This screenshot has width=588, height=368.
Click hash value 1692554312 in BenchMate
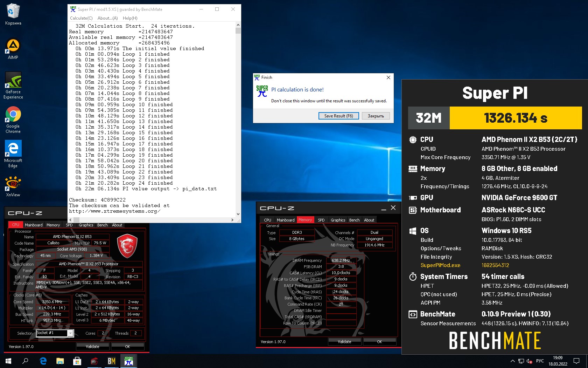pyautogui.click(x=495, y=265)
